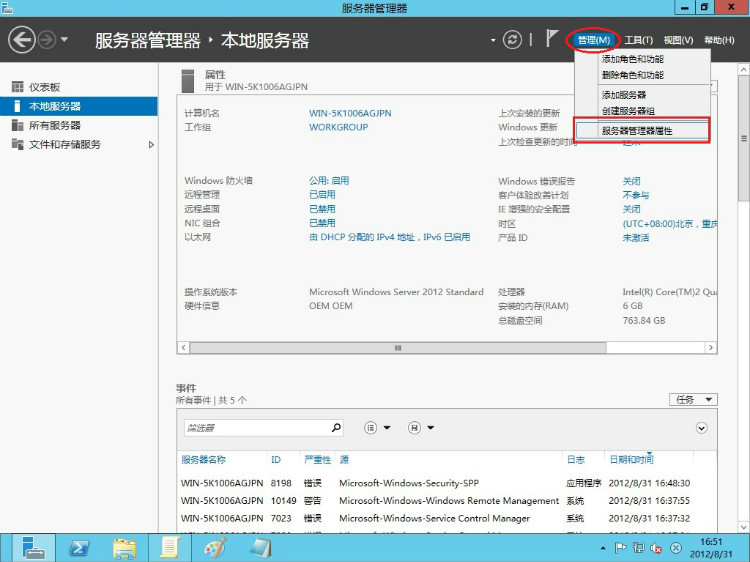This screenshot has width=750, height=562.
Task: Open the navigation history dropdown arrow
Action: [65, 39]
